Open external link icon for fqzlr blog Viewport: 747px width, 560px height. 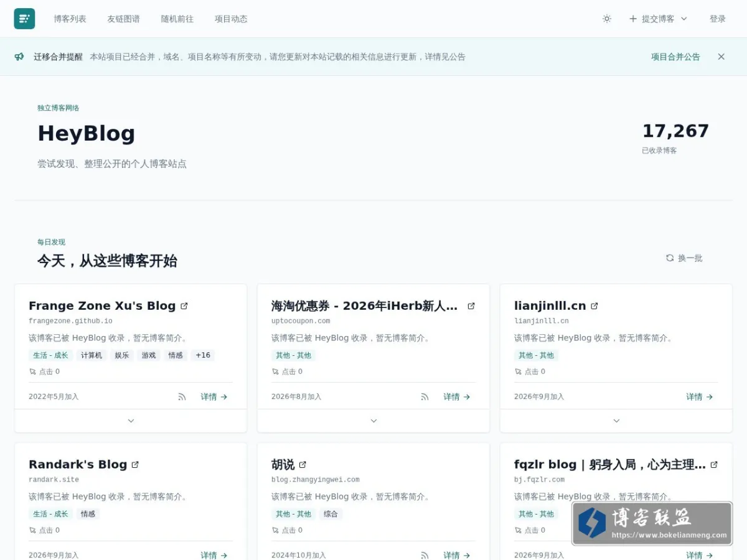pyautogui.click(x=714, y=465)
